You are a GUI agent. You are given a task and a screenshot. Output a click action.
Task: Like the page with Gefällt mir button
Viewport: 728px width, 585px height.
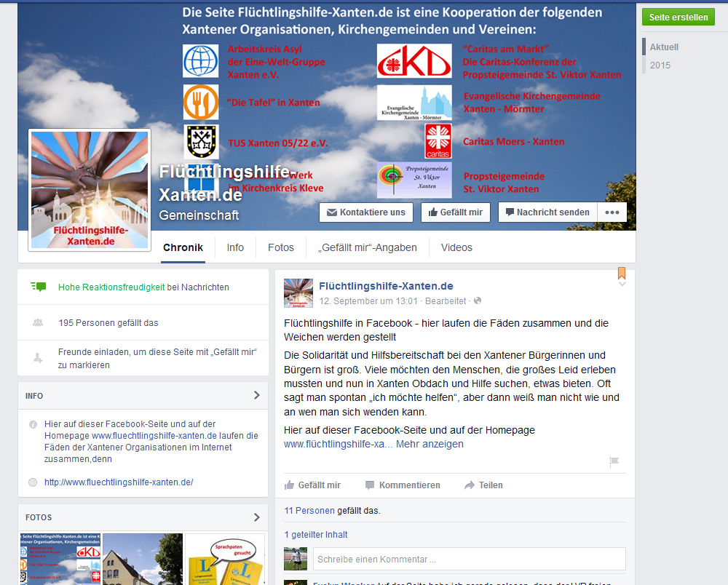[x=456, y=212]
